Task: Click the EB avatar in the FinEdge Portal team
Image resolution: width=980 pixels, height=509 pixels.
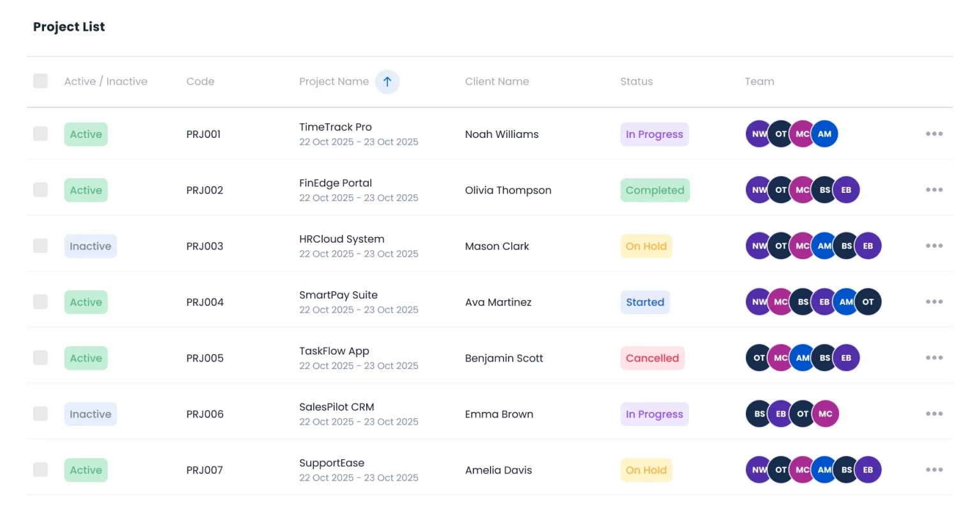Action: (846, 190)
